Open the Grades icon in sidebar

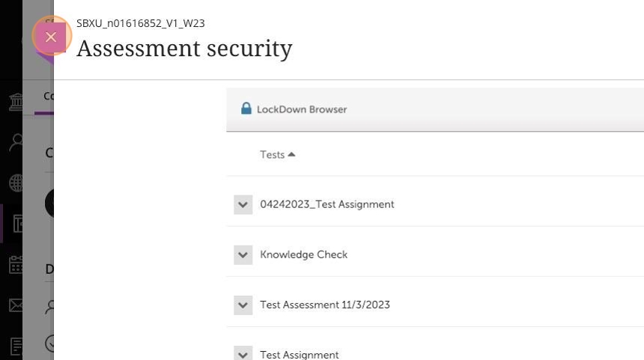coord(15,345)
